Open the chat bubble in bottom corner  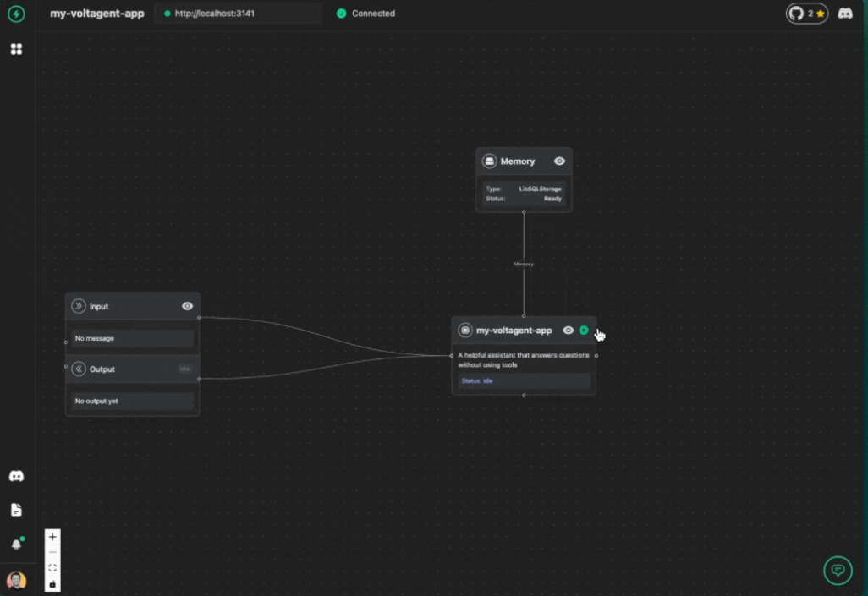(838, 571)
